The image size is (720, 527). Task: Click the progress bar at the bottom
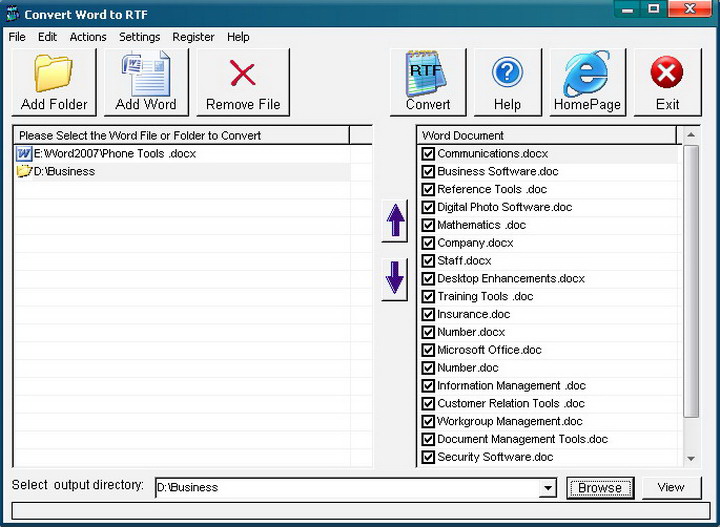360,510
